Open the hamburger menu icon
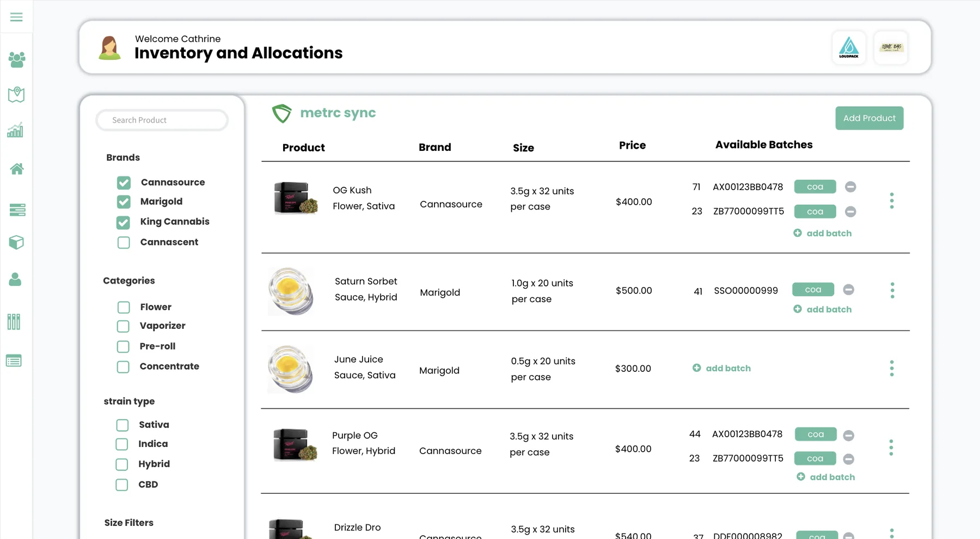 coord(16,17)
